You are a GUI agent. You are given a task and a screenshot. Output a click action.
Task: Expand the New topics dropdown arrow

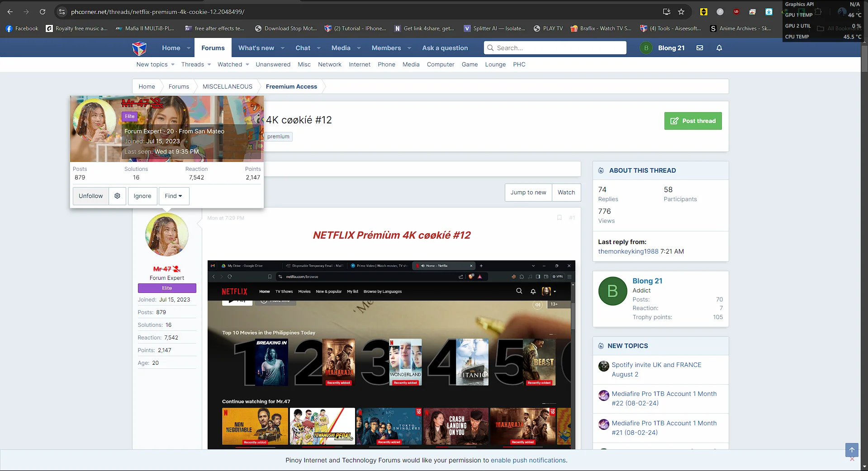173,65
